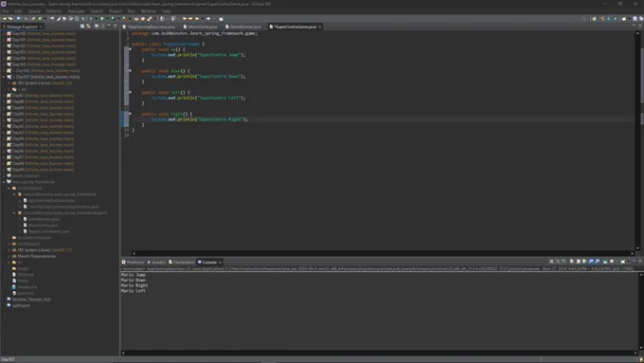Expand the Maven Dependencies node
The height and width of the screenshot is (363, 644).
click(x=9, y=256)
